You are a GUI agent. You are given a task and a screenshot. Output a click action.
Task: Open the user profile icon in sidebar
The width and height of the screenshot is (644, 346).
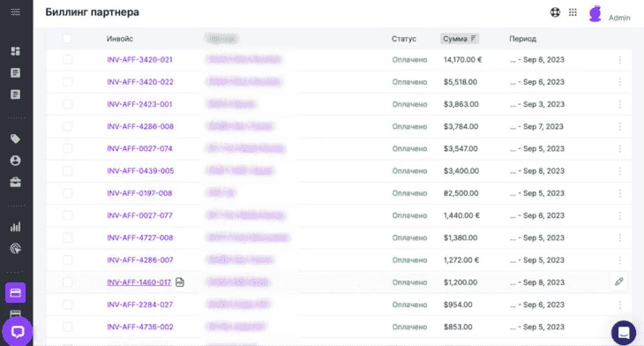[15, 161]
